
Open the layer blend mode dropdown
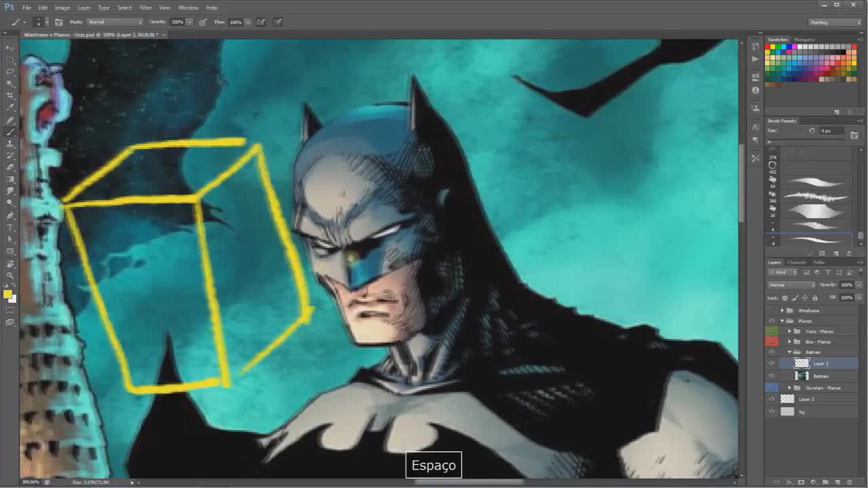791,285
